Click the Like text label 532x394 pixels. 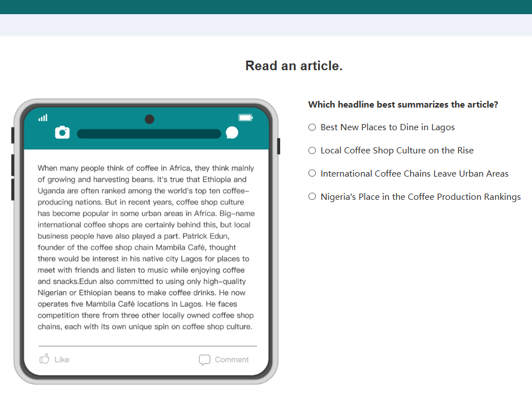coord(62,359)
